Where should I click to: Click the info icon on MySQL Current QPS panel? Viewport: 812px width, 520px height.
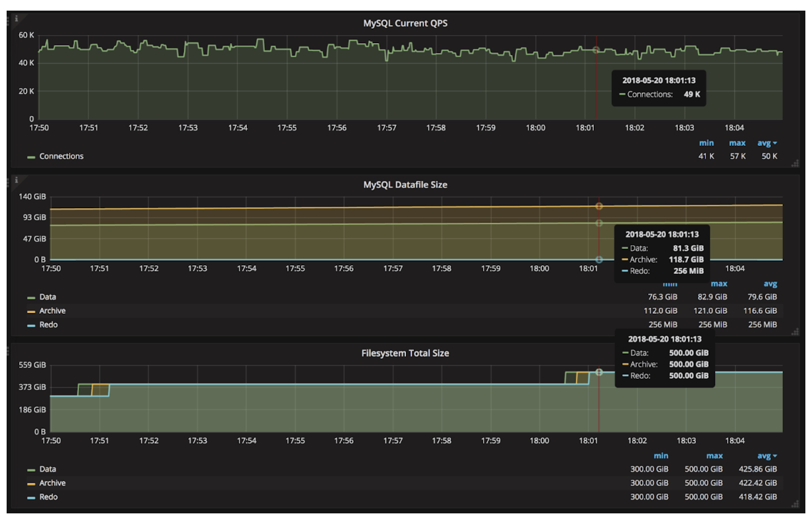coord(17,19)
